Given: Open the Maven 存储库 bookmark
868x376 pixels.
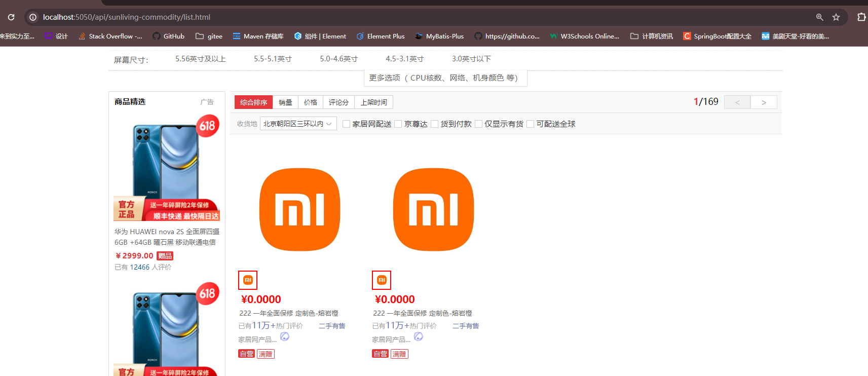Looking at the screenshot, I should click(x=258, y=36).
